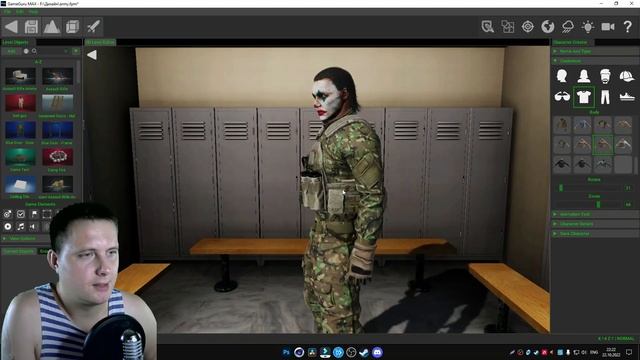Select the t-shirt body category icon
Screen dimensions: 640x360
pos(584,97)
